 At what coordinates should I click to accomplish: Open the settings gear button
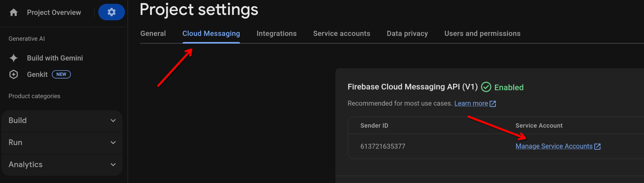click(x=111, y=12)
